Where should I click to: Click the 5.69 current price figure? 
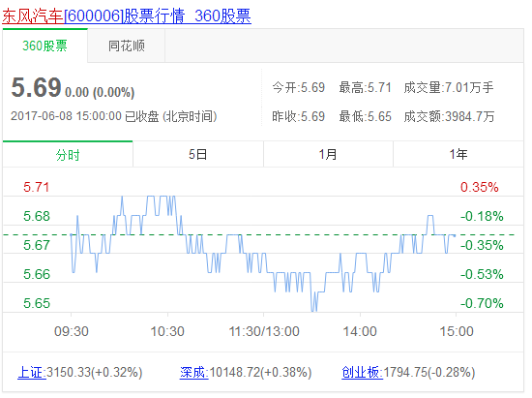(x=36, y=87)
